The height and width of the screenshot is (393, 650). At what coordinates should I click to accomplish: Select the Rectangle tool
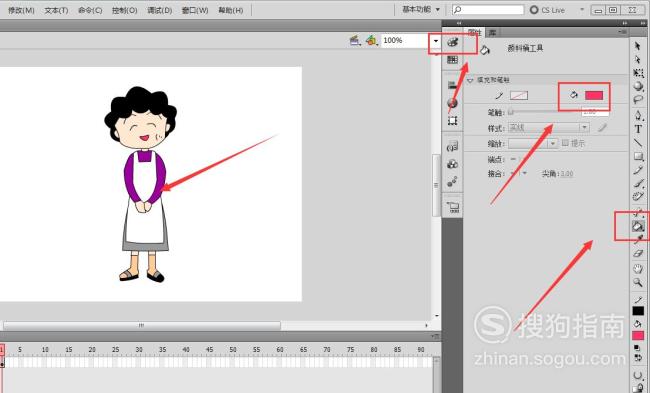pyautogui.click(x=638, y=156)
